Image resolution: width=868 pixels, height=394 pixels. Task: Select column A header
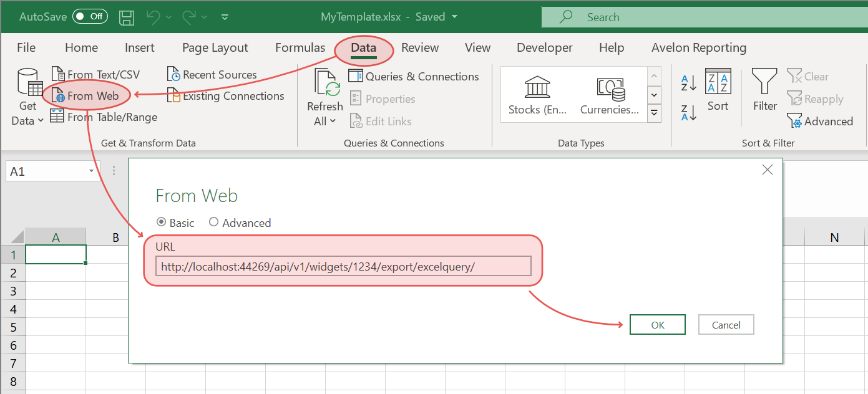56,237
